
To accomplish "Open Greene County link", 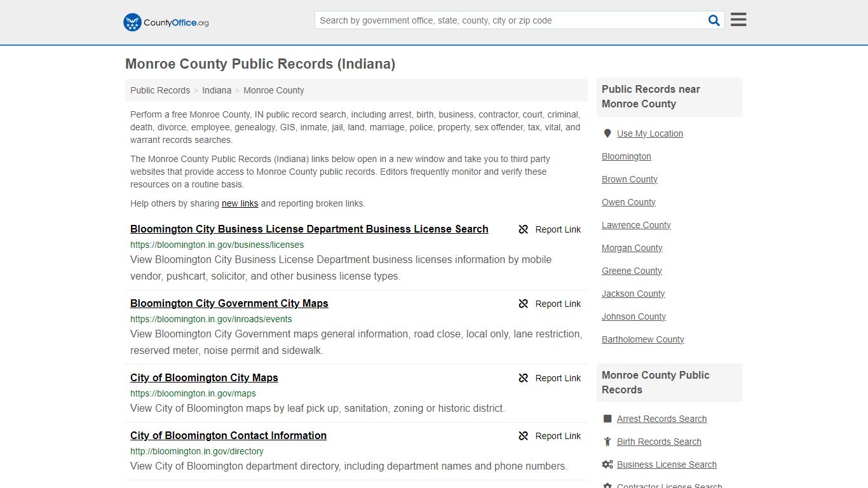I will coord(632,271).
